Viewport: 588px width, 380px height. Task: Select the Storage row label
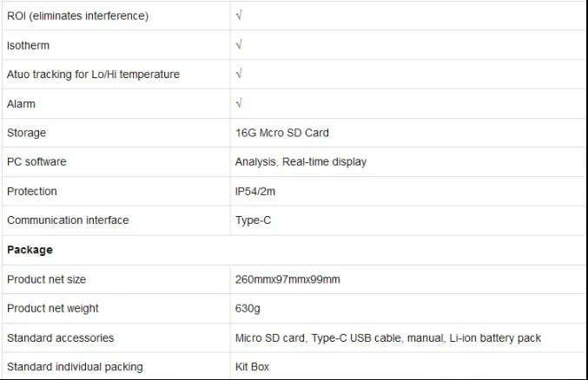click(26, 133)
